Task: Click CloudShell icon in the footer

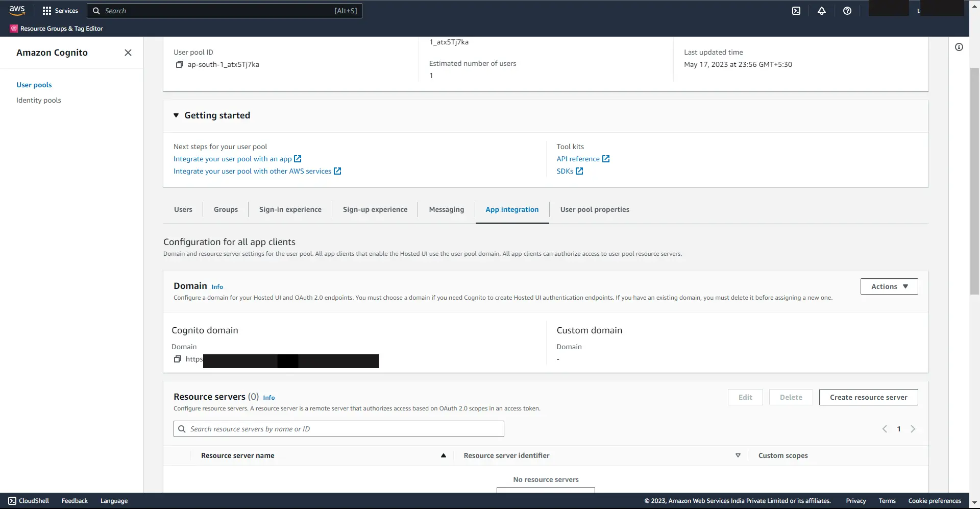Action: 12,501
